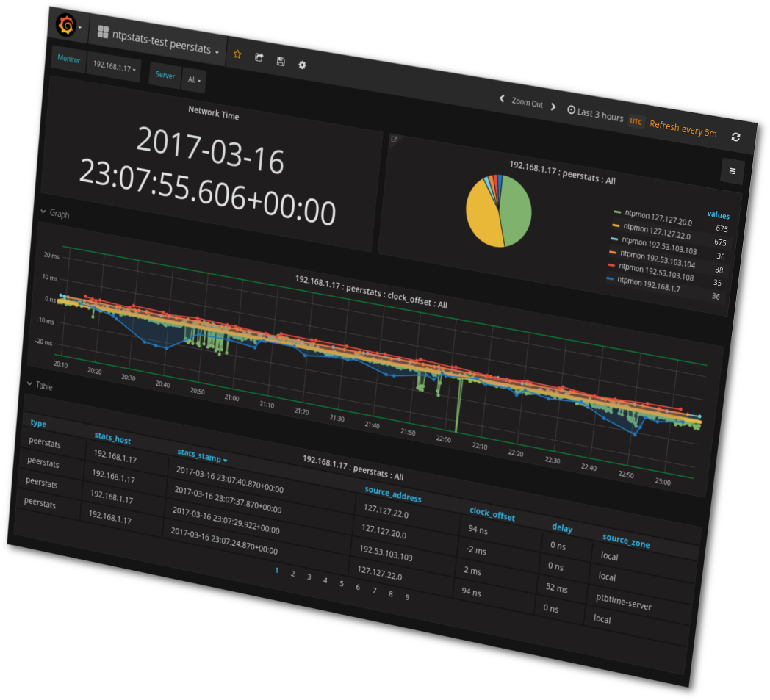Click Zoom Out time control

pyautogui.click(x=527, y=103)
